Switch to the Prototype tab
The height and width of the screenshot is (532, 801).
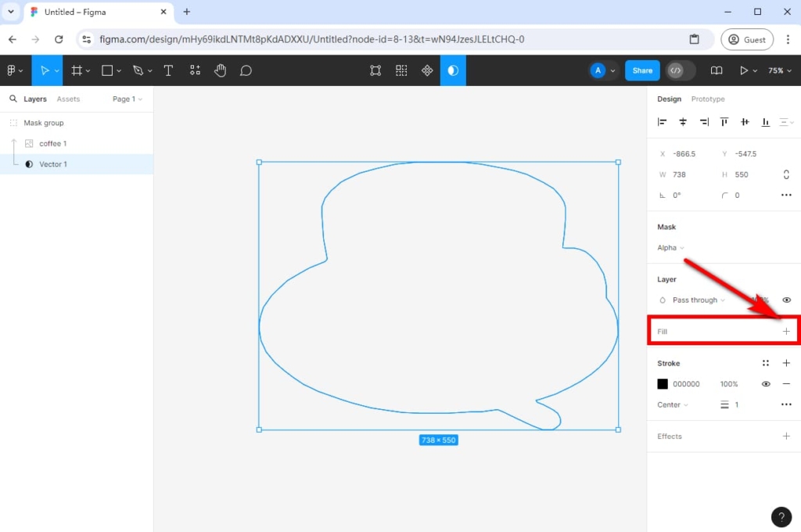[707, 99]
